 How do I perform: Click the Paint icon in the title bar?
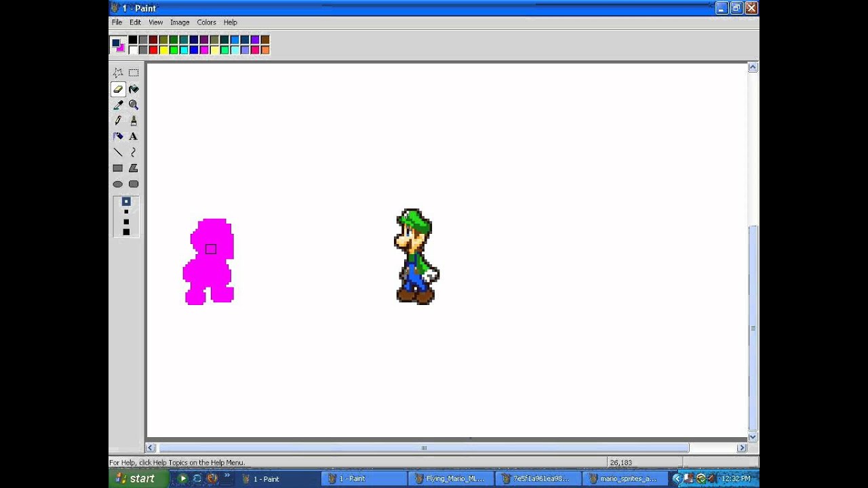pyautogui.click(x=115, y=8)
